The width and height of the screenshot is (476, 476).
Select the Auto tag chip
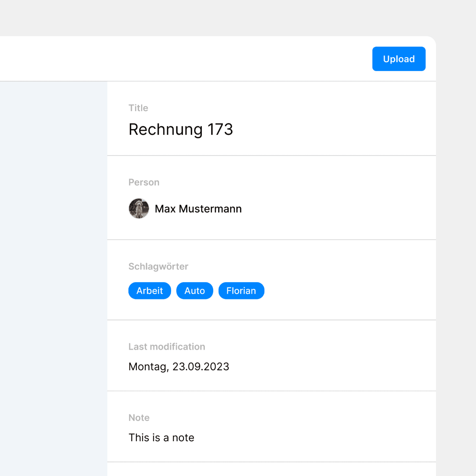point(195,291)
